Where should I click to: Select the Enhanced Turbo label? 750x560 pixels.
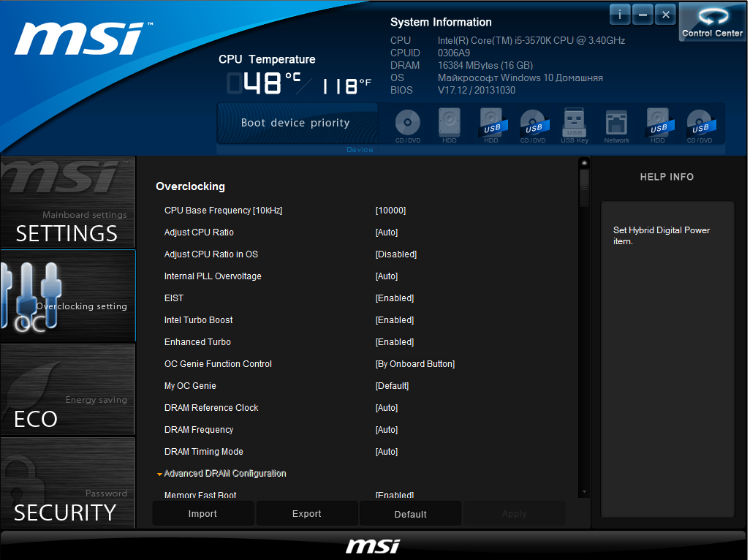[x=197, y=342]
